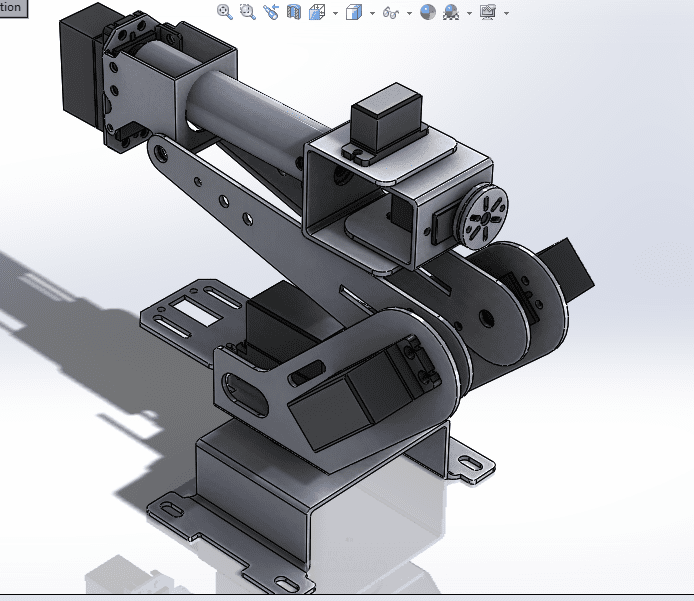The height and width of the screenshot is (601, 694).
Task: Click the Apply Scene icon
Action: tap(451, 12)
